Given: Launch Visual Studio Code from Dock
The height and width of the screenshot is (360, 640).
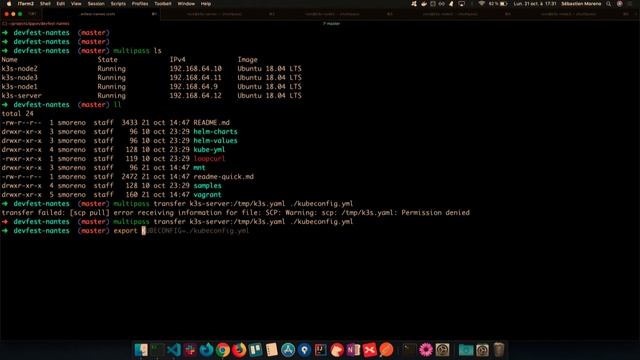Looking at the screenshot, I should click(x=173, y=350).
